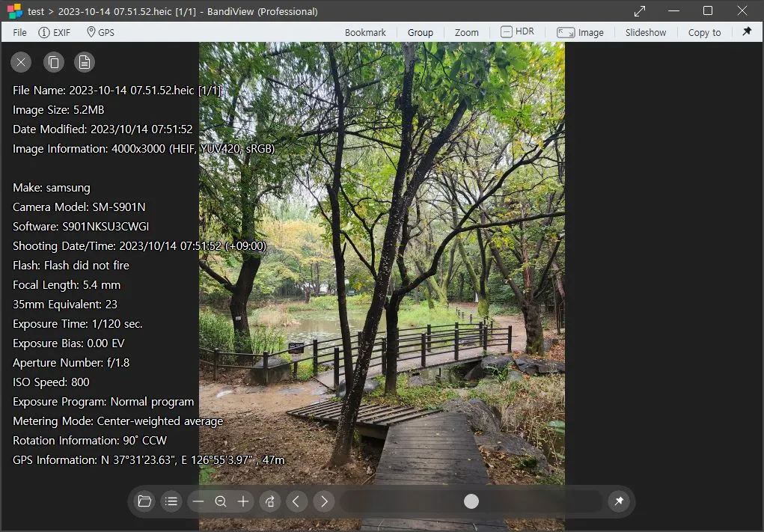Pin the bottom control bar
Viewport: 764px width, 532px height.
(619, 501)
